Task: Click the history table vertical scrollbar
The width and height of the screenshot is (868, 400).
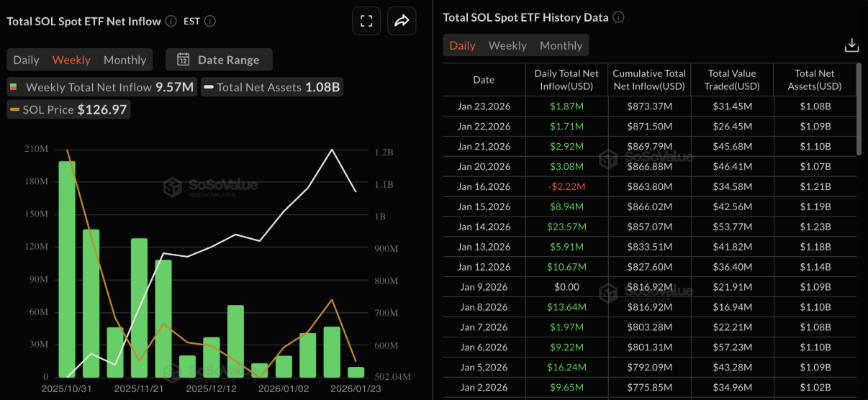Action: (x=859, y=108)
